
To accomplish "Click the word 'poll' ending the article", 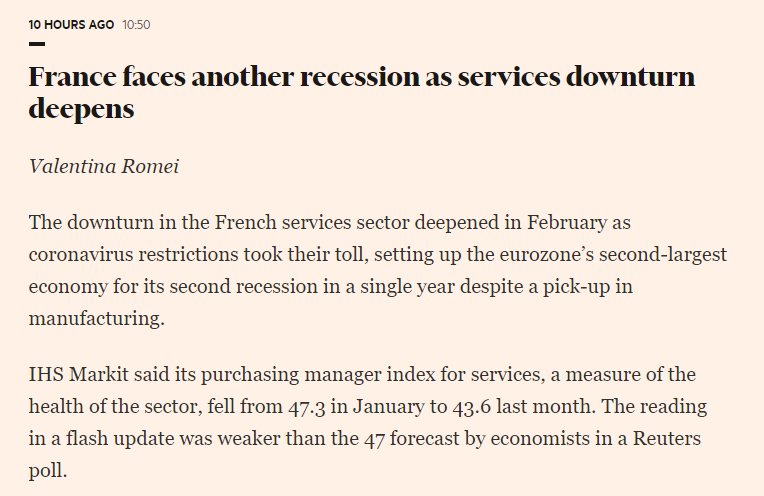I will (x=46, y=471).
